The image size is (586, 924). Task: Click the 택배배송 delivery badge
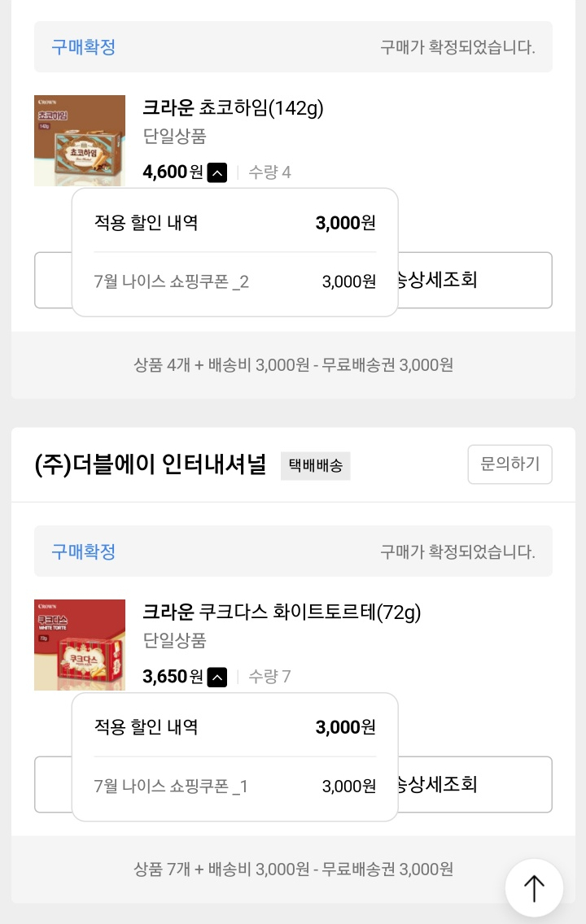316,465
